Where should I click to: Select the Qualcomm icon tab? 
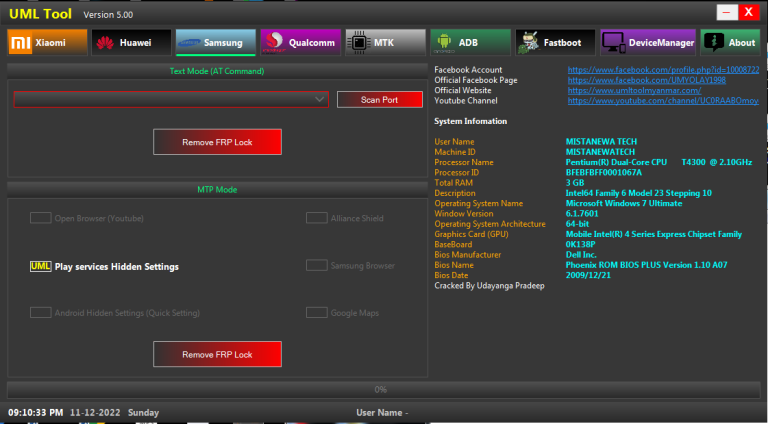click(x=273, y=43)
